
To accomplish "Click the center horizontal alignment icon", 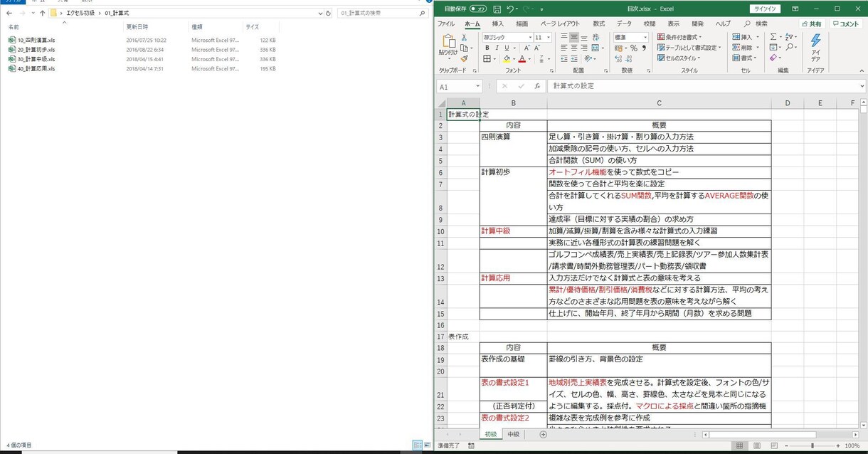I will [573, 48].
